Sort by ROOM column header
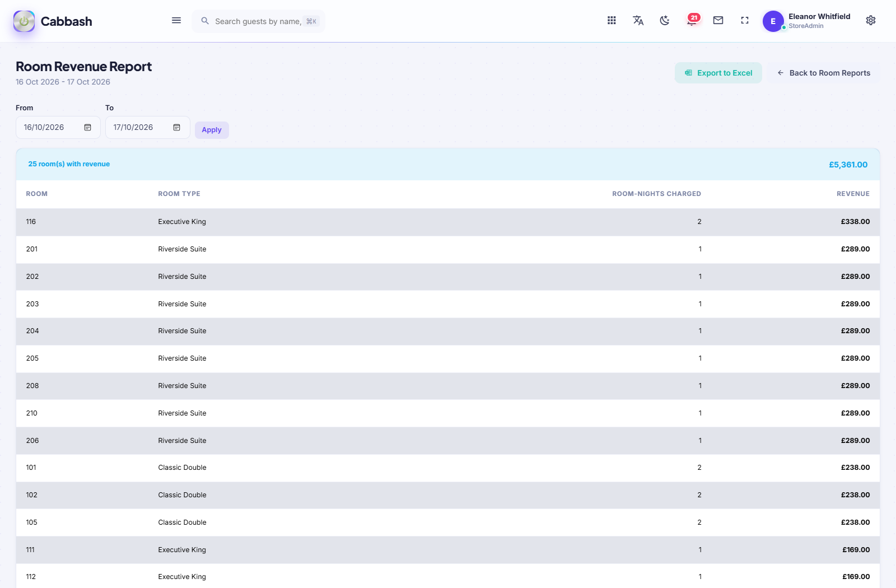 point(36,194)
